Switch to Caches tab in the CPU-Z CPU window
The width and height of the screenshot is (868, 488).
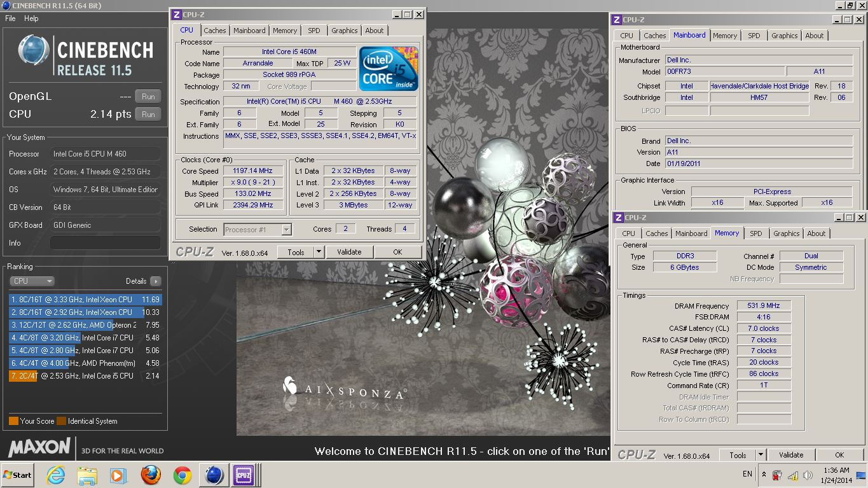215,31
